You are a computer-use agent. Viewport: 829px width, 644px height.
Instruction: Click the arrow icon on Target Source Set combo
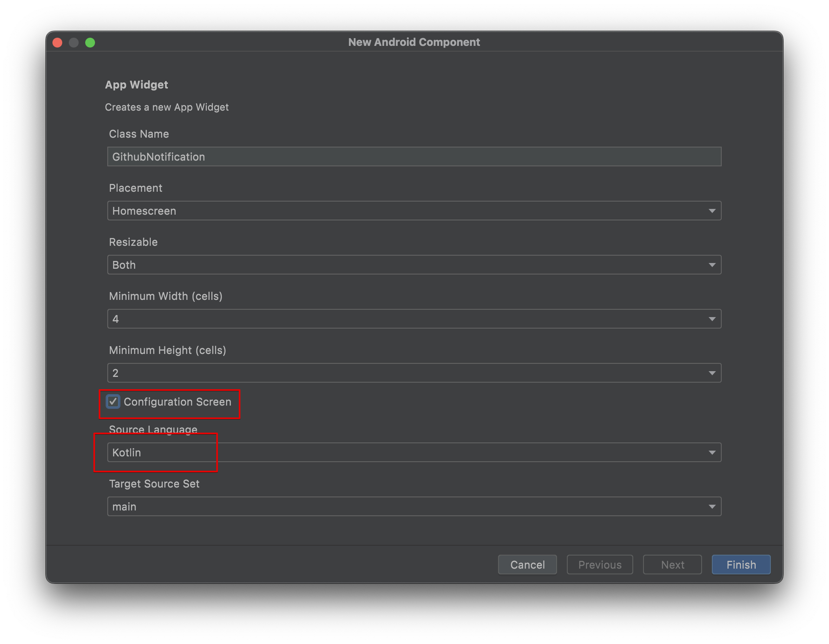click(712, 506)
